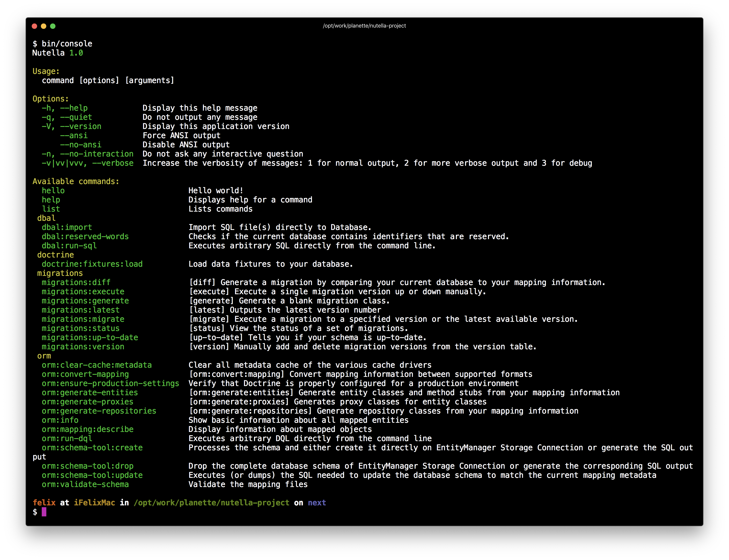Click the 'dbal:import' command entry

pos(67,227)
